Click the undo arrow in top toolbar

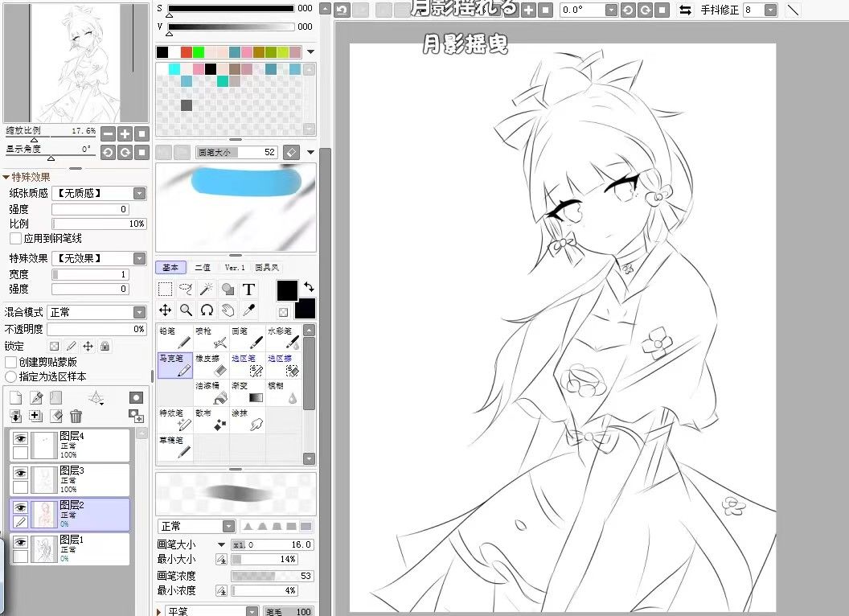(342, 10)
